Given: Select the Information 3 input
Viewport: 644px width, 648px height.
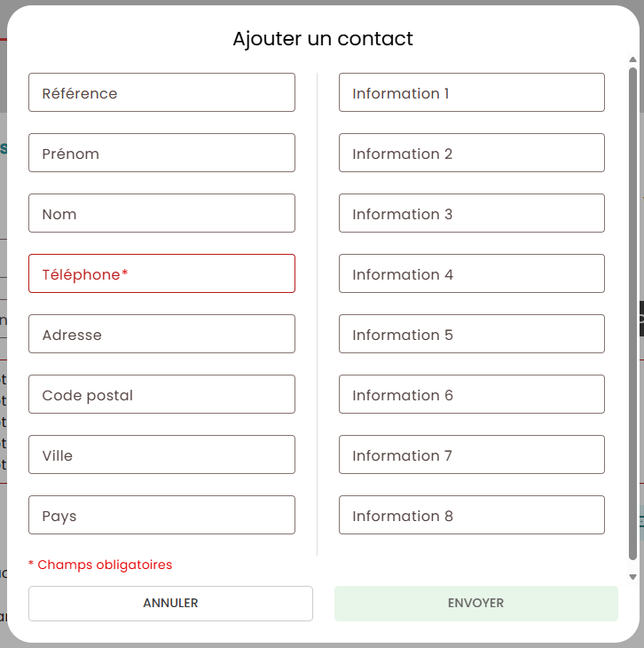Looking at the screenshot, I should click(x=471, y=213).
